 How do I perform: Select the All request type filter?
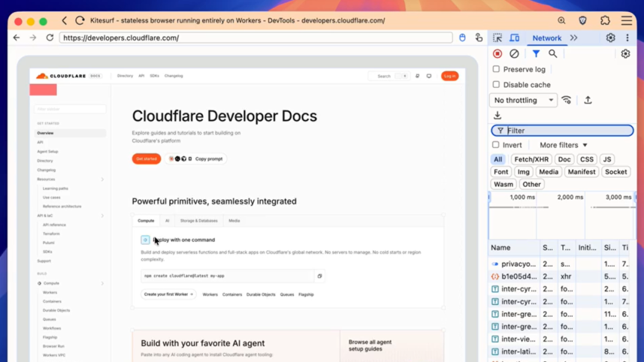pyautogui.click(x=497, y=159)
